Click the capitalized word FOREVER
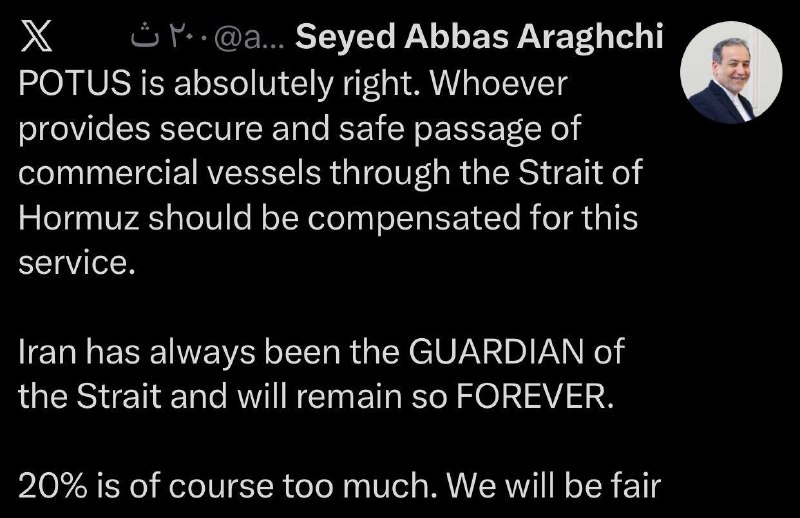800x518 pixels. 534,397
